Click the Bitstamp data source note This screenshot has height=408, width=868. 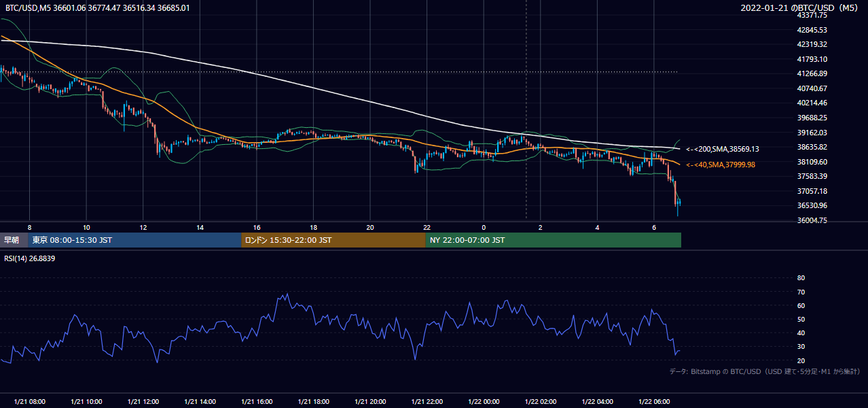pos(765,371)
